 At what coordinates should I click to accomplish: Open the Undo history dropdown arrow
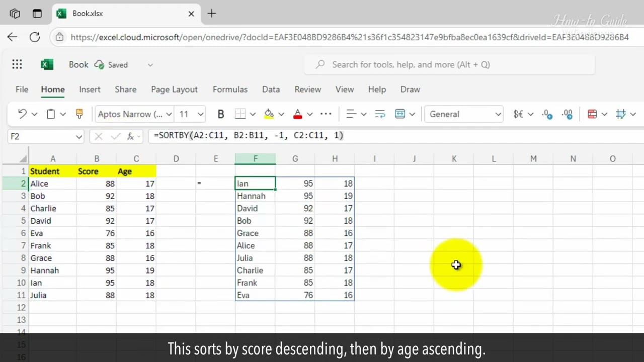(34, 115)
